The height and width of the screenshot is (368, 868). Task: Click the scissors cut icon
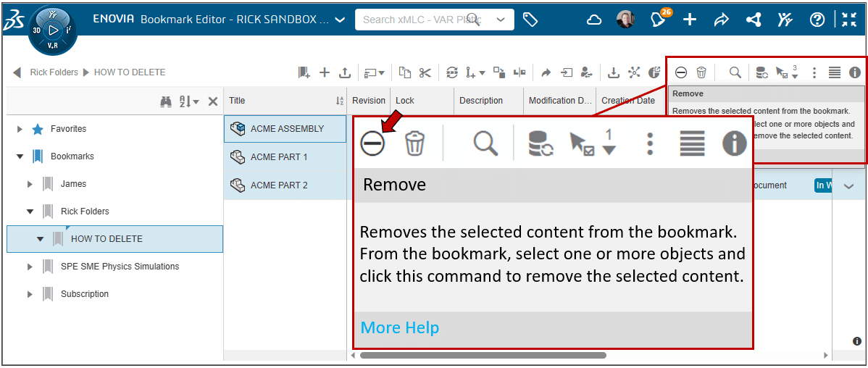[425, 72]
